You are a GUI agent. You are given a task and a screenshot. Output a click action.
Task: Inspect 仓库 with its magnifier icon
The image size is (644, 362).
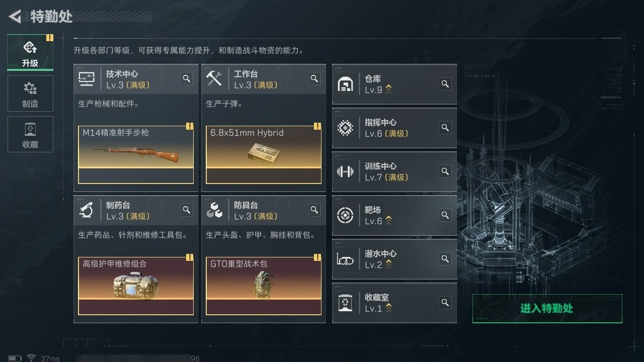tap(445, 84)
